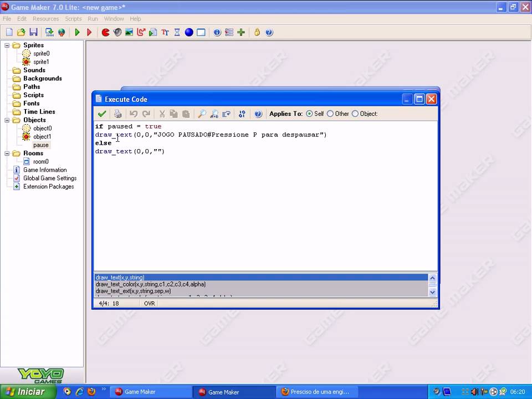532x399 pixels.
Task: Click the green plus Extension Packages icon
Action: click(x=241, y=32)
